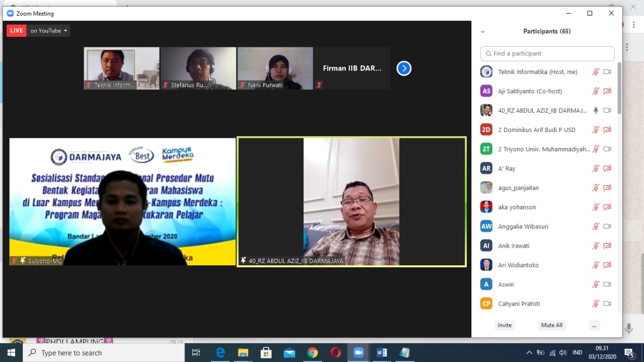This screenshot has height=362, width=644.
Task: Select Teknik Informatika video thumbnail
Action: (122, 68)
